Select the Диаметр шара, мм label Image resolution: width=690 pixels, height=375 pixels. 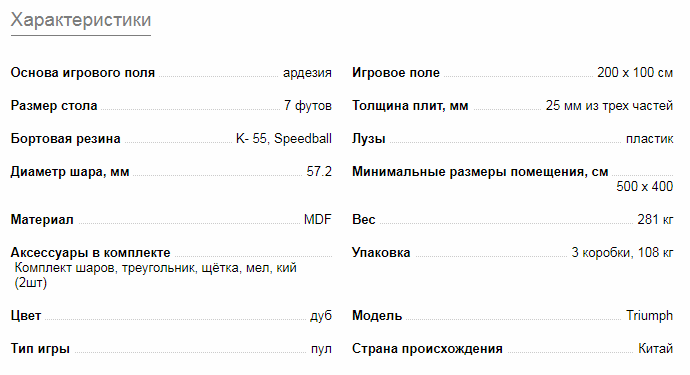click(x=70, y=172)
